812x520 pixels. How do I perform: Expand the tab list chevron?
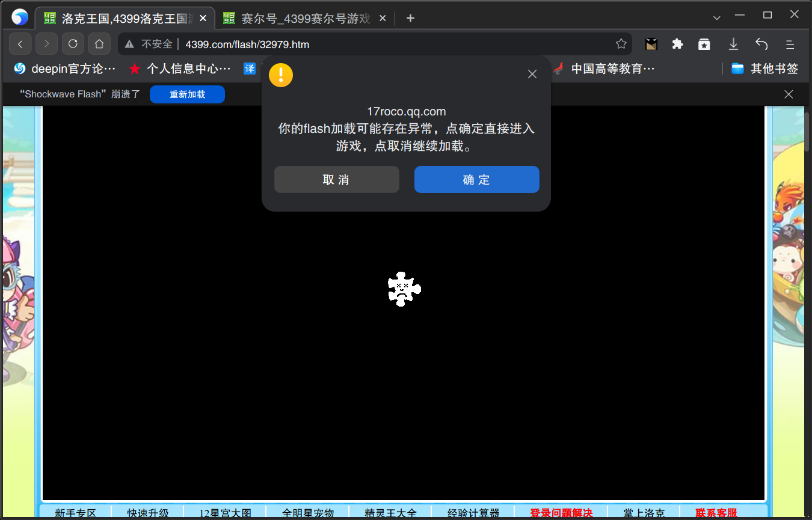coord(716,18)
